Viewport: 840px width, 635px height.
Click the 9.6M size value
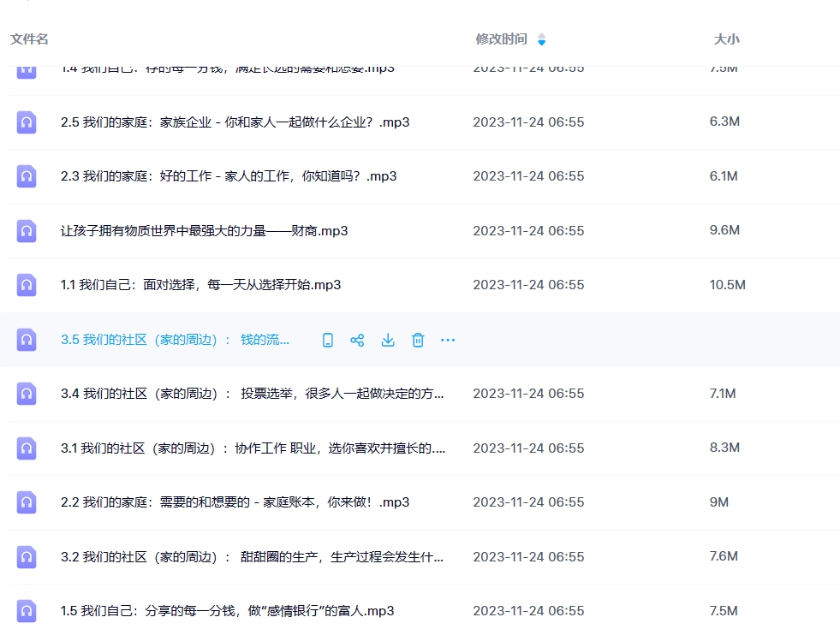[724, 230]
